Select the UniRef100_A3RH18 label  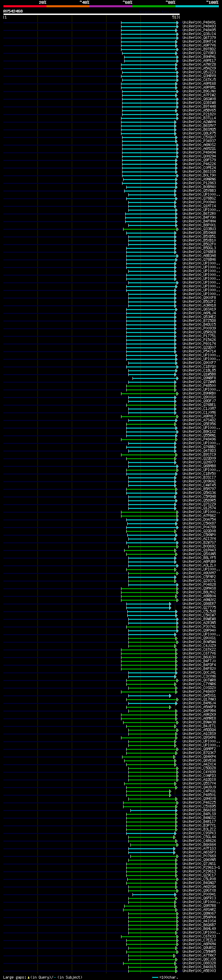click(199, 306)
